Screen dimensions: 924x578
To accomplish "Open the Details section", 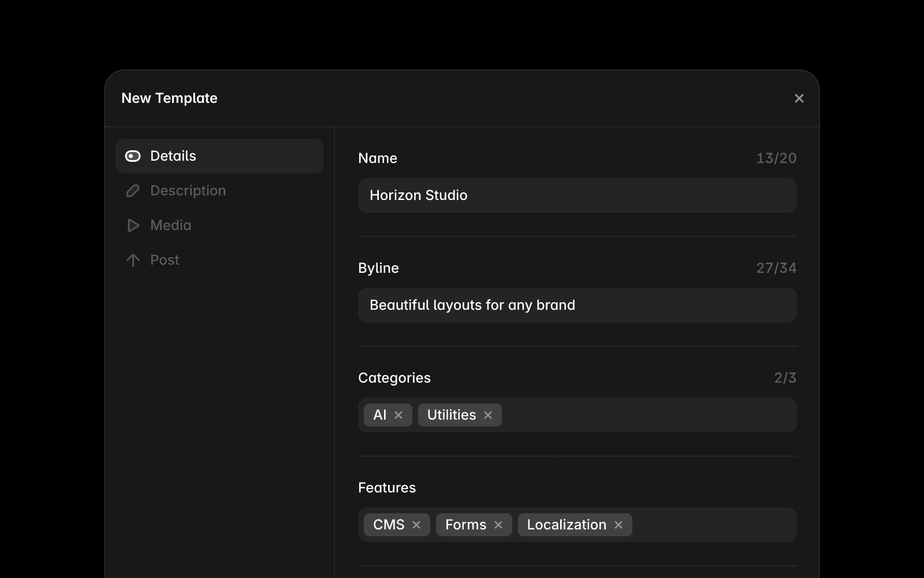I will tap(219, 156).
